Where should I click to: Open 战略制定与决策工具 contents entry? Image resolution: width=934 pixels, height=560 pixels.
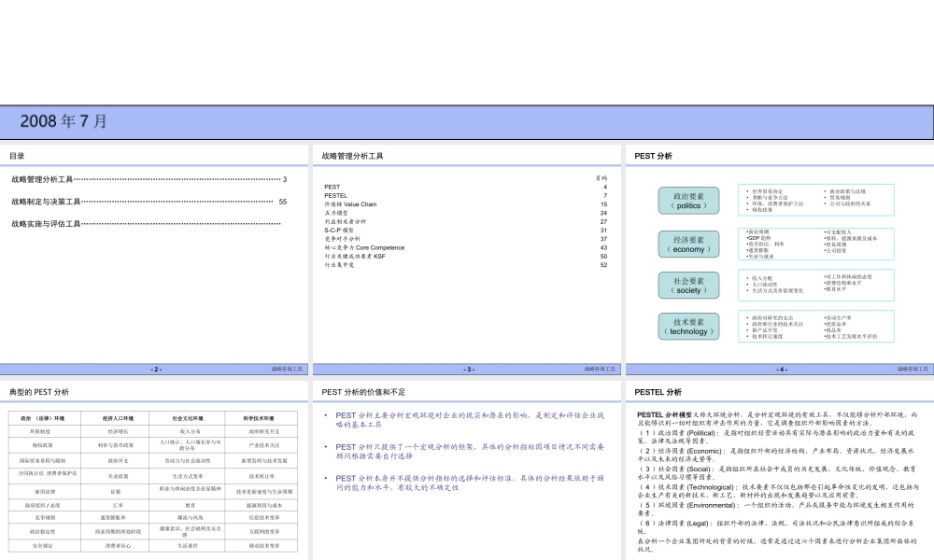pyautogui.click(x=46, y=201)
